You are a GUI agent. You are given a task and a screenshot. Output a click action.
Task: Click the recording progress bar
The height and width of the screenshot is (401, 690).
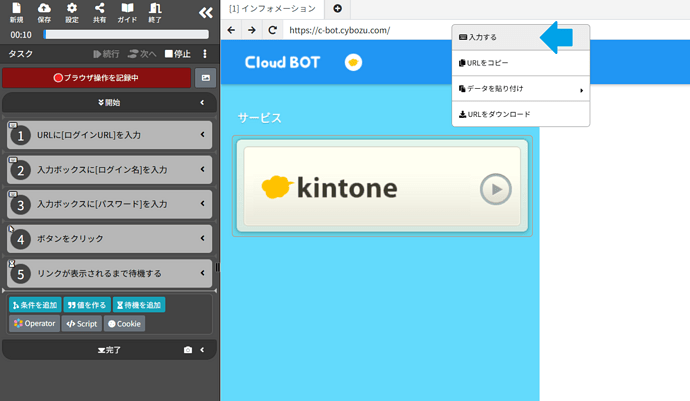point(126,34)
